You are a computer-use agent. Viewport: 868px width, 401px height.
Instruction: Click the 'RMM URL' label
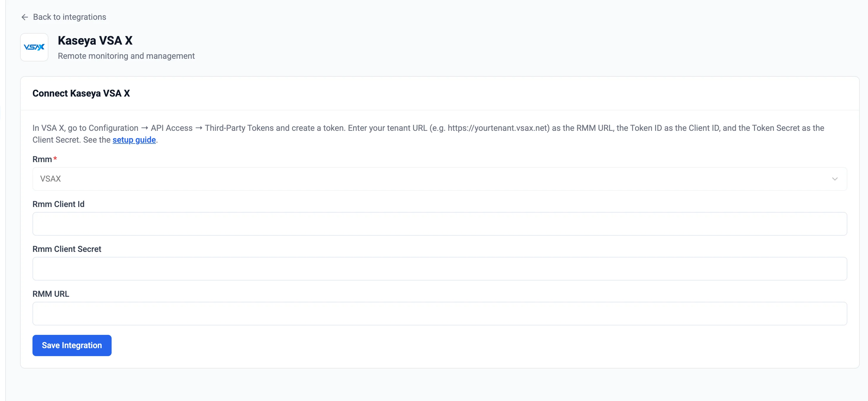coord(51,294)
